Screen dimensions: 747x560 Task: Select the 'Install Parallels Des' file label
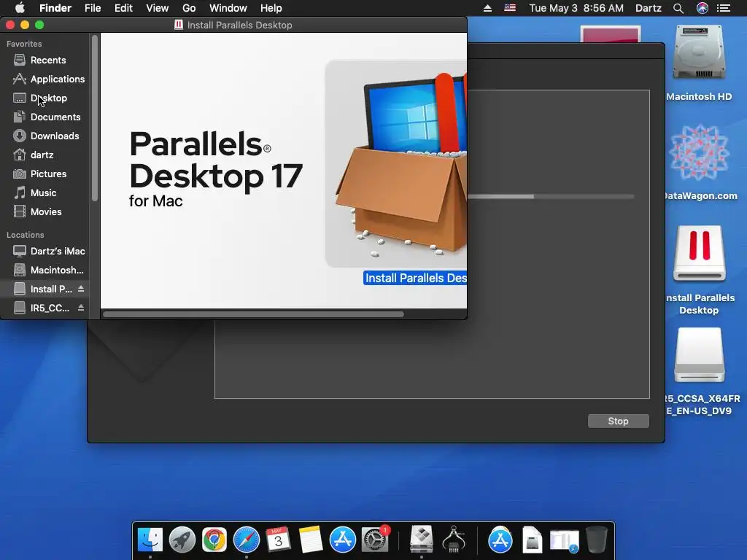click(x=415, y=278)
